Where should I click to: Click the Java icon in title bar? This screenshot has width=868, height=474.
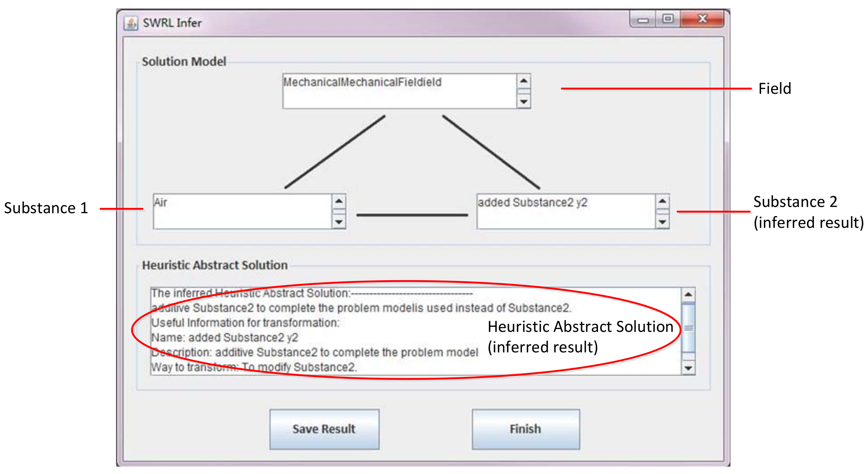pyautogui.click(x=131, y=23)
